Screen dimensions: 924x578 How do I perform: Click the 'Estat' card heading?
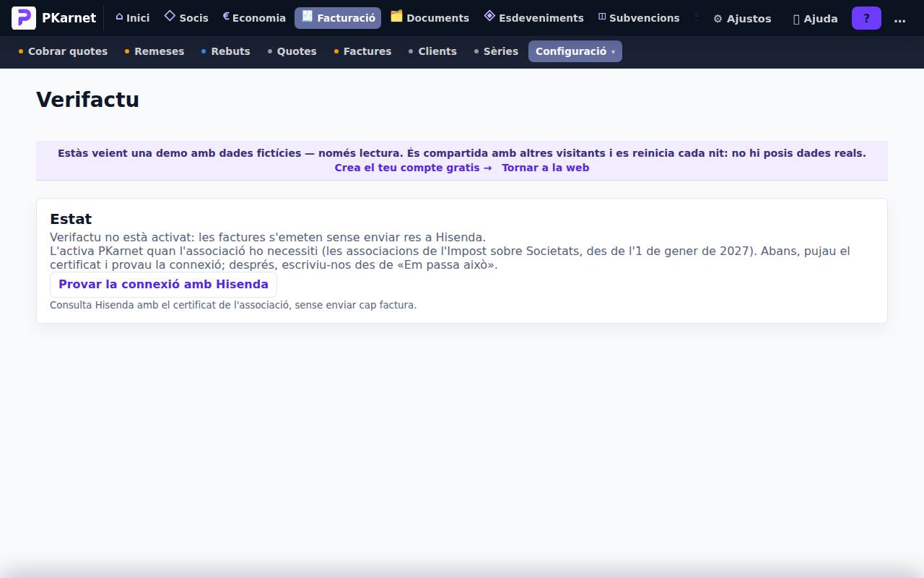click(71, 219)
